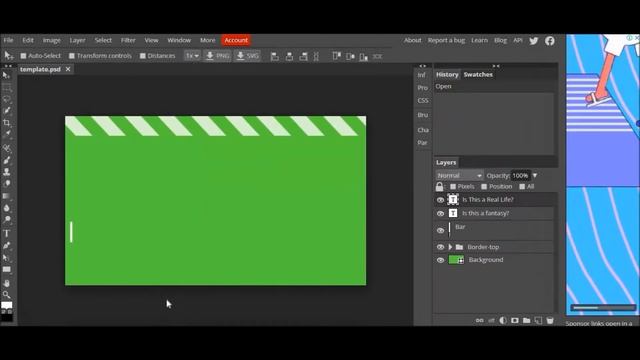Screen dimensions: 640x360
Task: Select the Clone Stamp tool
Action: point(6,172)
